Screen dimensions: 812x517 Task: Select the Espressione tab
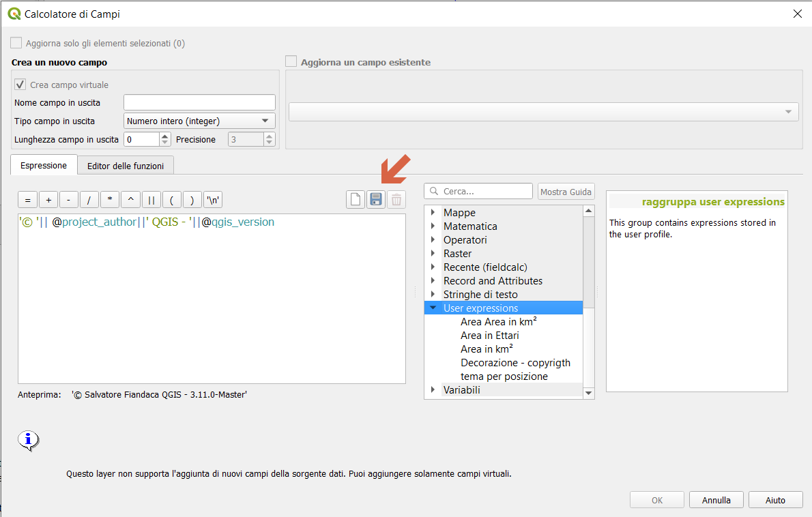44,166
